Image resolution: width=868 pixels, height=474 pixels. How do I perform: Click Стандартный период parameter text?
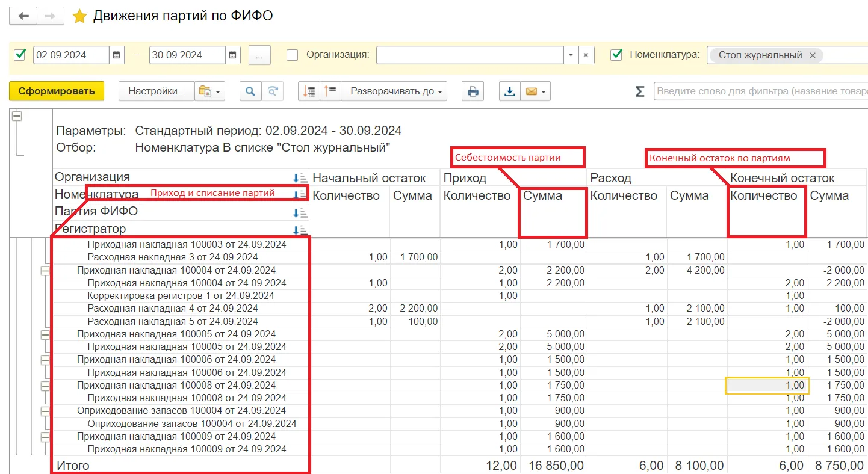pyautogui.click(x=268, y=131)
